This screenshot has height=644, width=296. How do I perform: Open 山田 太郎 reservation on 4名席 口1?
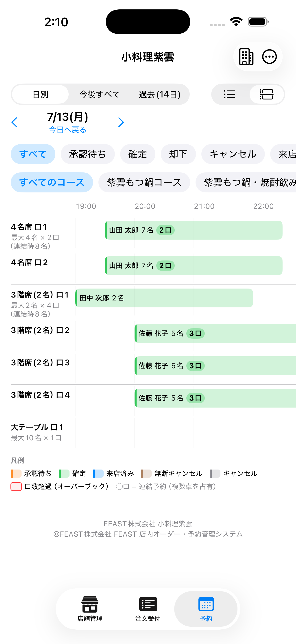(194, 230)
